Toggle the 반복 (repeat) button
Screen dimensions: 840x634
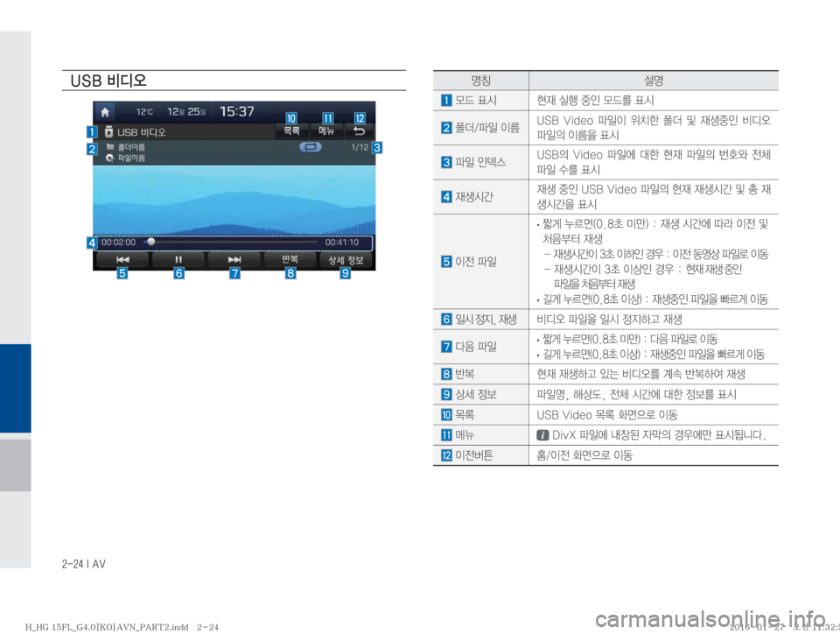click(x=290, y=260)
